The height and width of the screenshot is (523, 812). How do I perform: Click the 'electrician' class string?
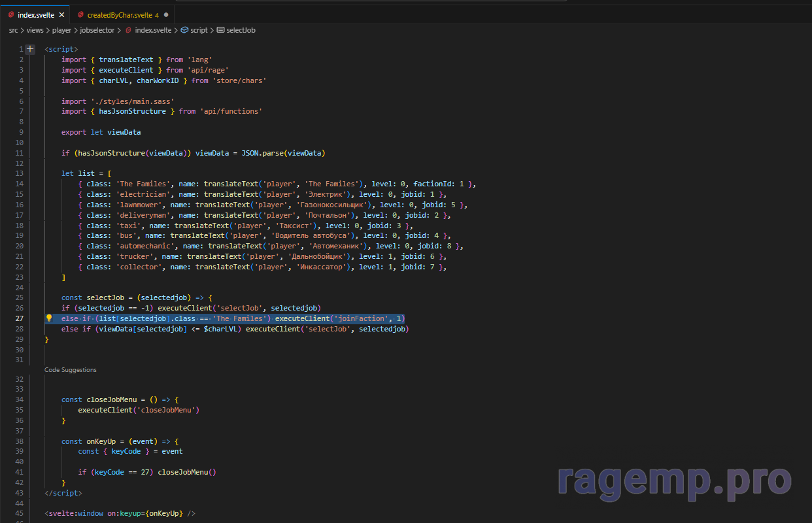143,194
